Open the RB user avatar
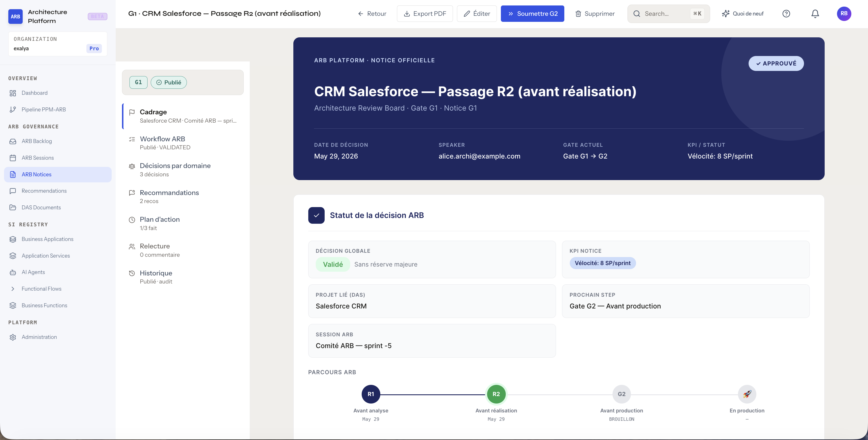The height and width of the screenshot is (440, 868). tap(844, 13)
